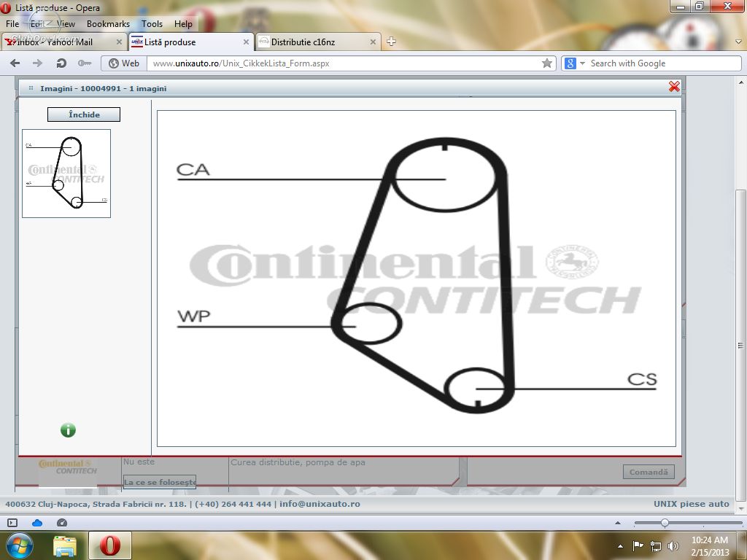Screen dimensions: 747x560
Task: Open the Bookmarks menu
Action: click(x=108, y=24)
